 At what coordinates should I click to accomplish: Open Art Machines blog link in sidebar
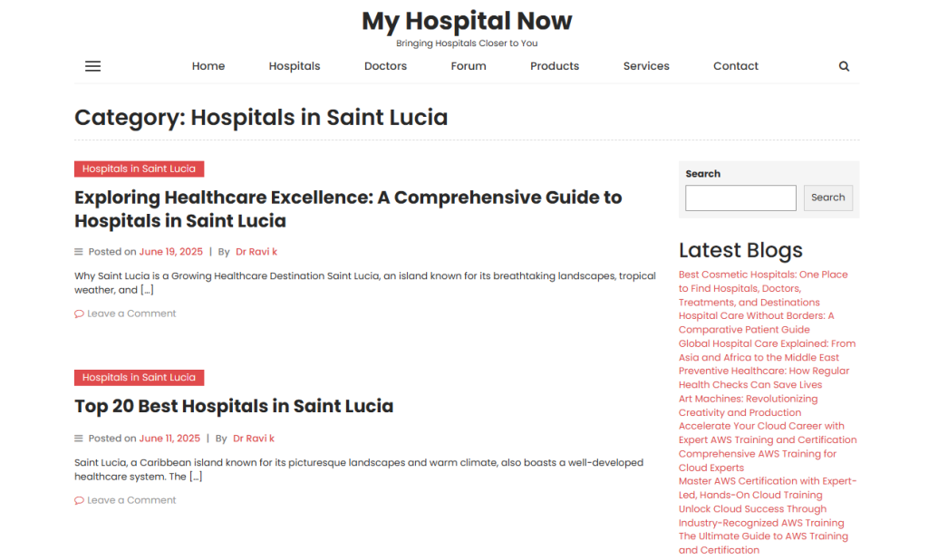click(x=748, y=399)
